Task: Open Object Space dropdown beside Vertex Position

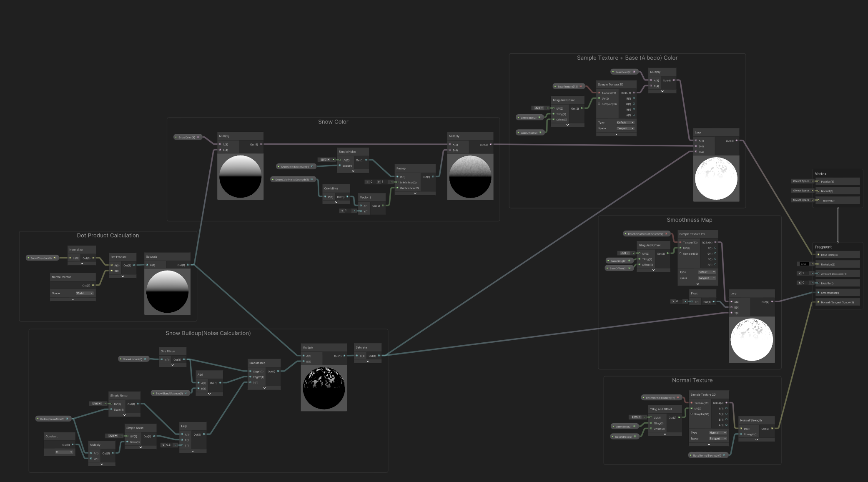Action: tap(801, 181)
